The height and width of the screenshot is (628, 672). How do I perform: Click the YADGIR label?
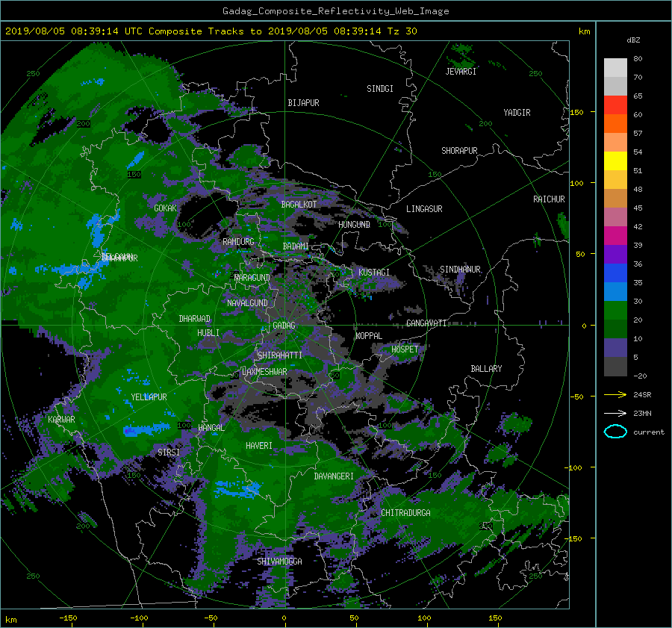coord(517,113)
